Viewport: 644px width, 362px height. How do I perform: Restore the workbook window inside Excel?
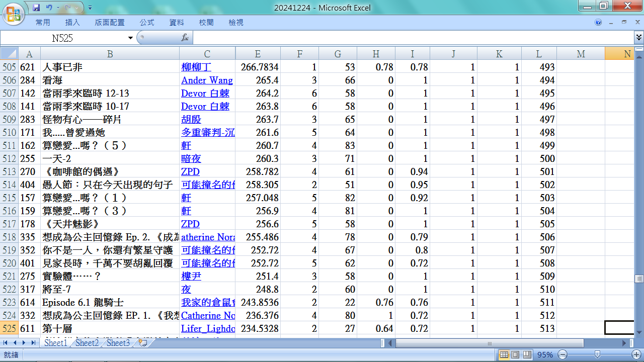624,23
